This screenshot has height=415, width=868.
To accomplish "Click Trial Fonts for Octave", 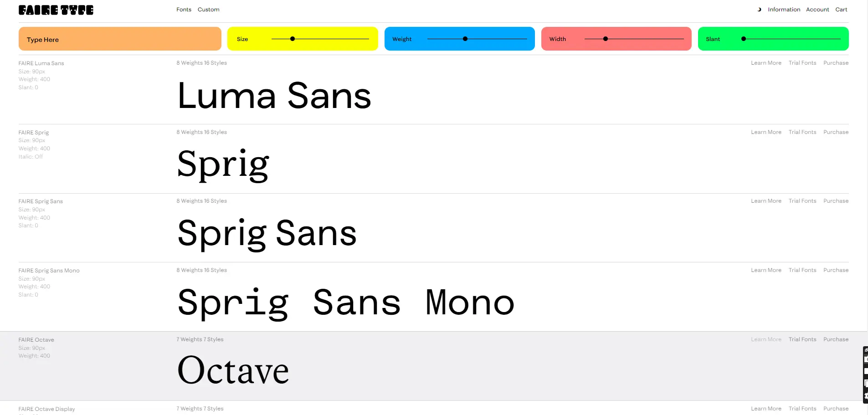I will click(802, 339).
